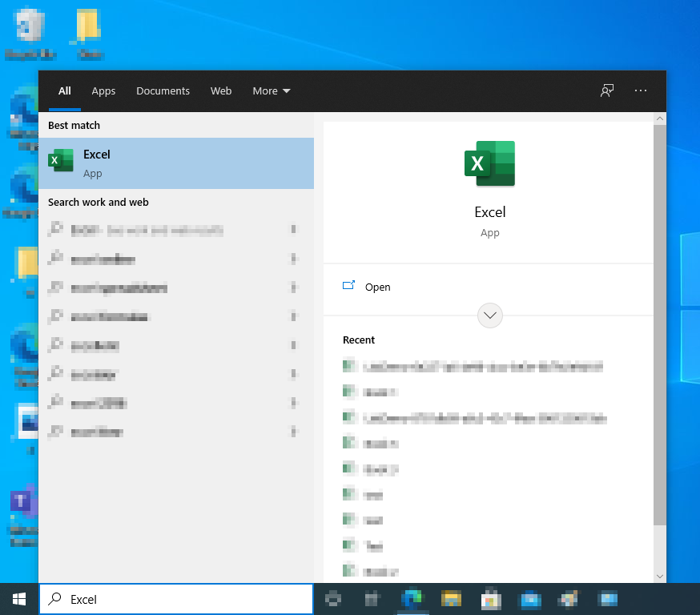Open File Explorer from the taskbar

pyautogui.click(x=451, y=599)
